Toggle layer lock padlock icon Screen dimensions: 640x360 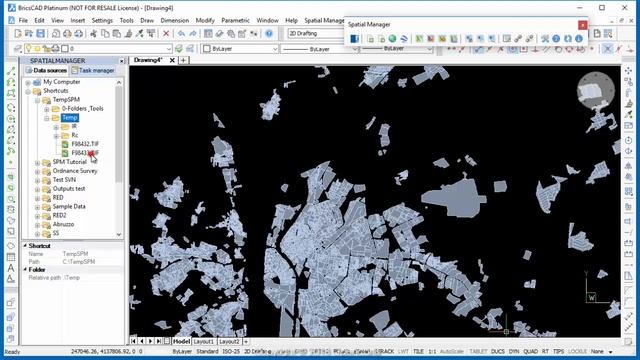pos(47,49)
